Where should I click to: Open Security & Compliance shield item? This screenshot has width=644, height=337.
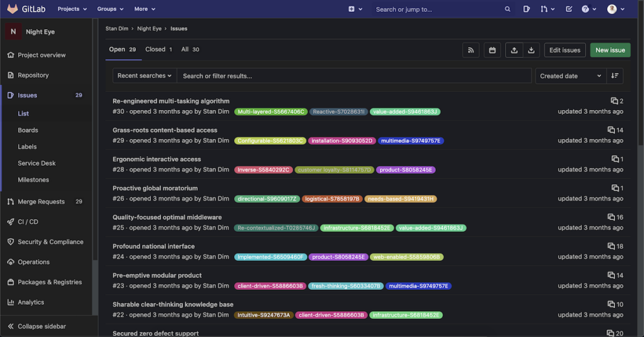(x=50, y=242)
